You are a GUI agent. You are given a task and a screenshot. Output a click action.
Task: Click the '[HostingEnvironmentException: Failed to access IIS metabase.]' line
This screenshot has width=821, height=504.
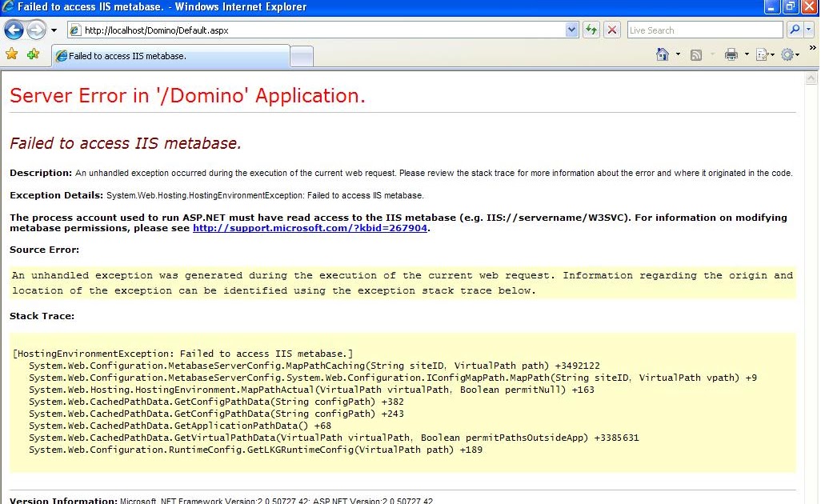tap(182, 354)
